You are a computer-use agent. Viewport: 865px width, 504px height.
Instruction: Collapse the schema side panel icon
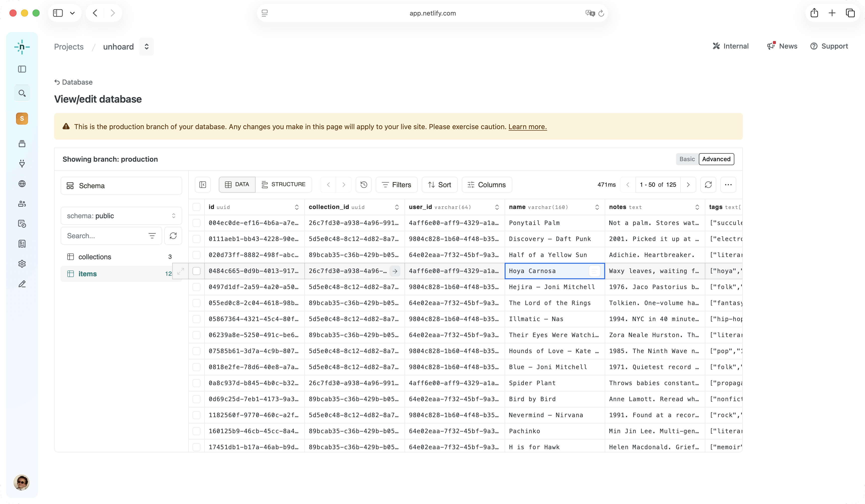pyautogui.click(x=203, y=185)
